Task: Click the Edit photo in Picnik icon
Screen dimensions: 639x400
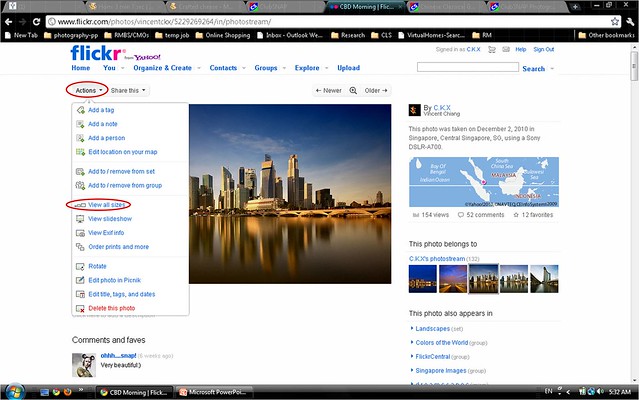Action: [x=80, y=280]
